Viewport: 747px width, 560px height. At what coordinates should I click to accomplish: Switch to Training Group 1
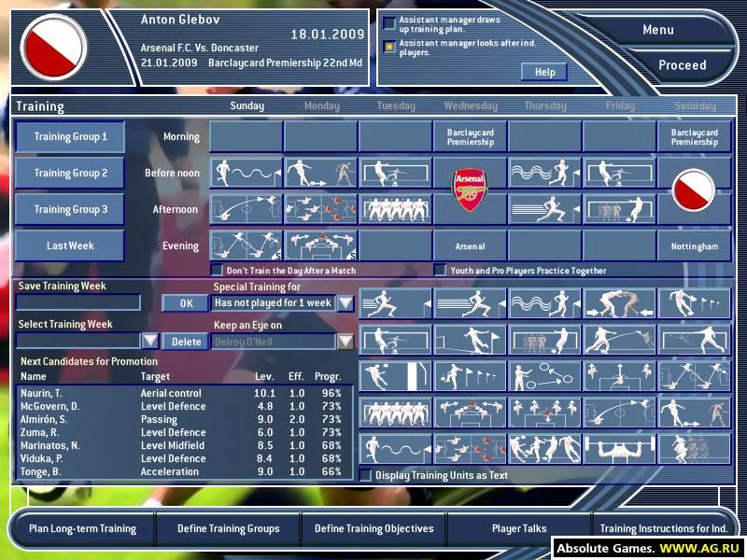(70, 136)
